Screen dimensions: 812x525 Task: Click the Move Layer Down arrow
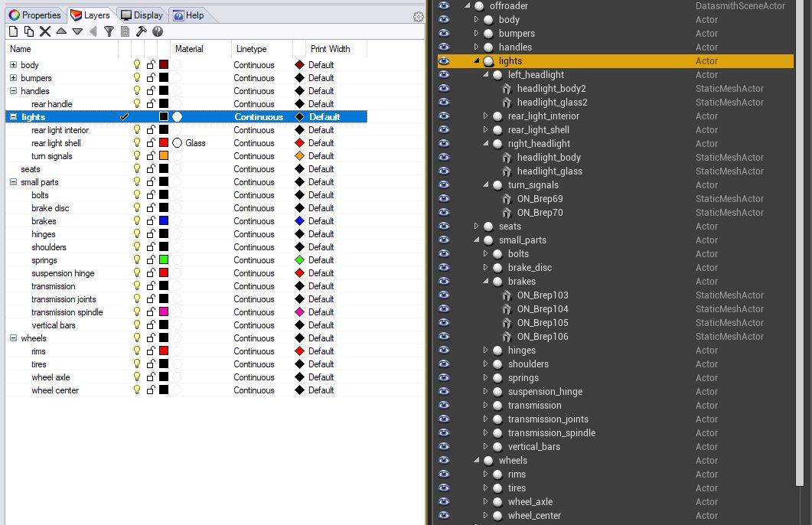click(77, 31)
